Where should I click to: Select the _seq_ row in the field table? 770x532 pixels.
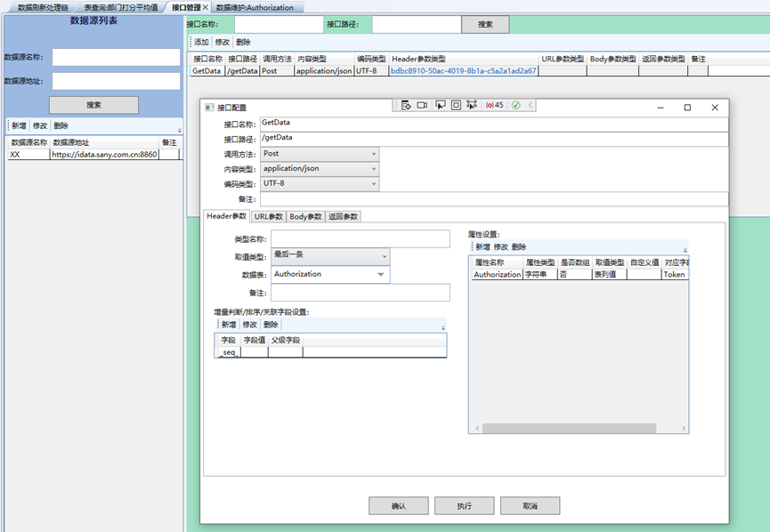coord(330,352)
